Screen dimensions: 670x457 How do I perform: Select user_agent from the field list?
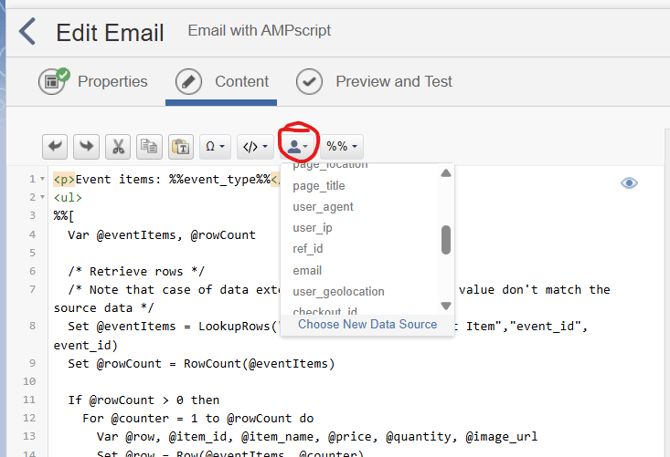click(x=323, y=207)
